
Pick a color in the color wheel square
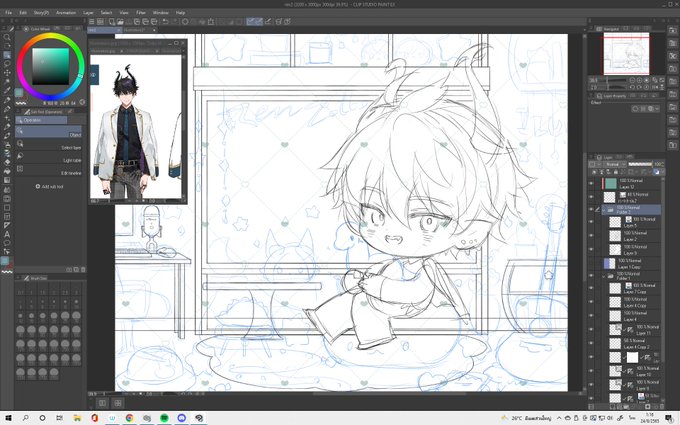click(50, 66)
